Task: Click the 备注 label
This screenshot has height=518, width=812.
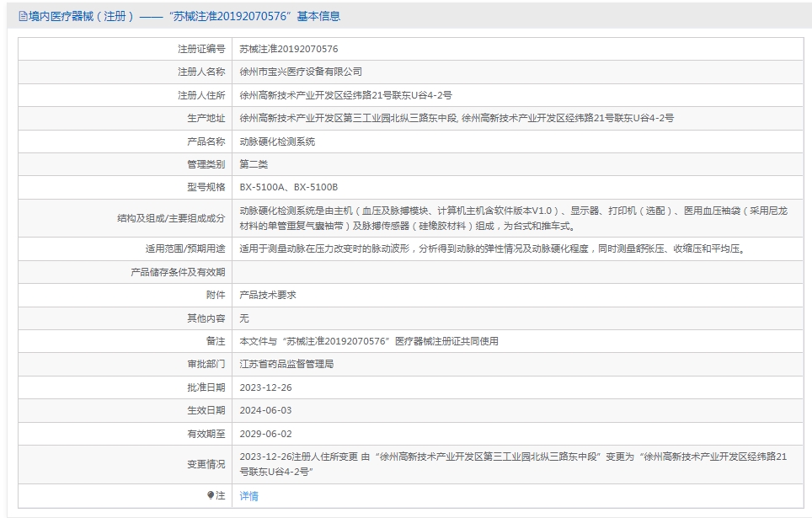Action: pyautogui.click(x=216, y=341)
